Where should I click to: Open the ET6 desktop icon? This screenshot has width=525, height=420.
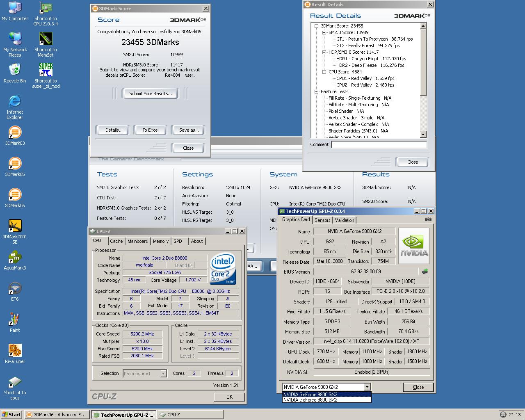tap(15, 292)
